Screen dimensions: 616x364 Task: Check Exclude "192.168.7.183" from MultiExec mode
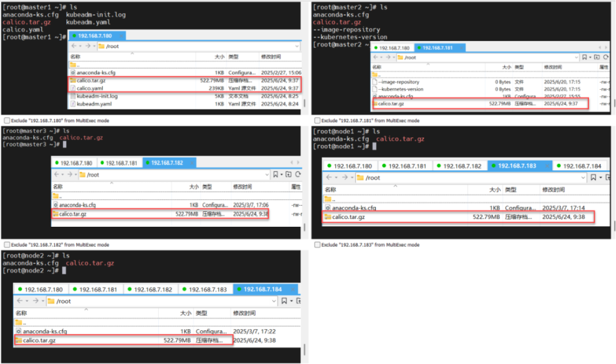(x=316, y=245)
